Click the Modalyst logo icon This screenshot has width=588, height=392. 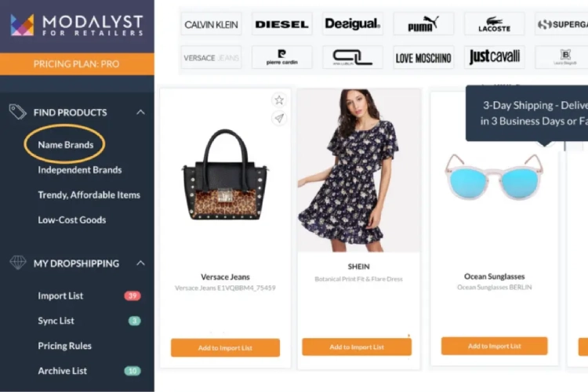(x=22, y=25)
